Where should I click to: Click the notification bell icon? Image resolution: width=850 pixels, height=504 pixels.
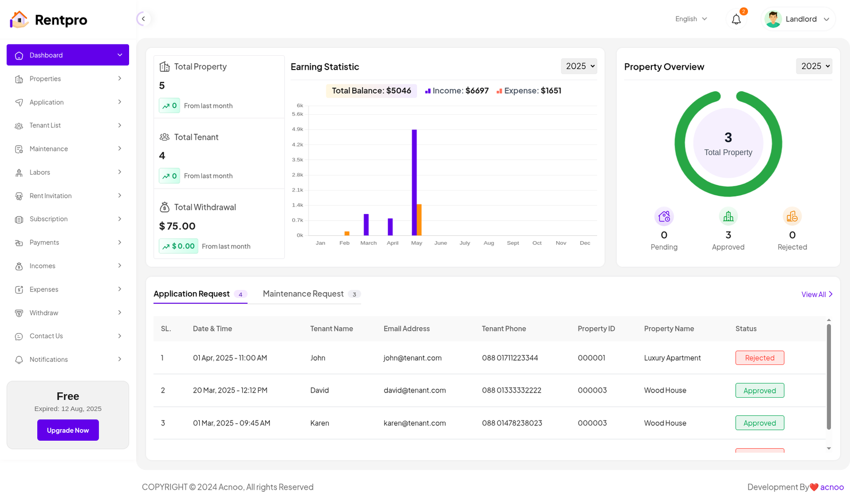point(736,20)
